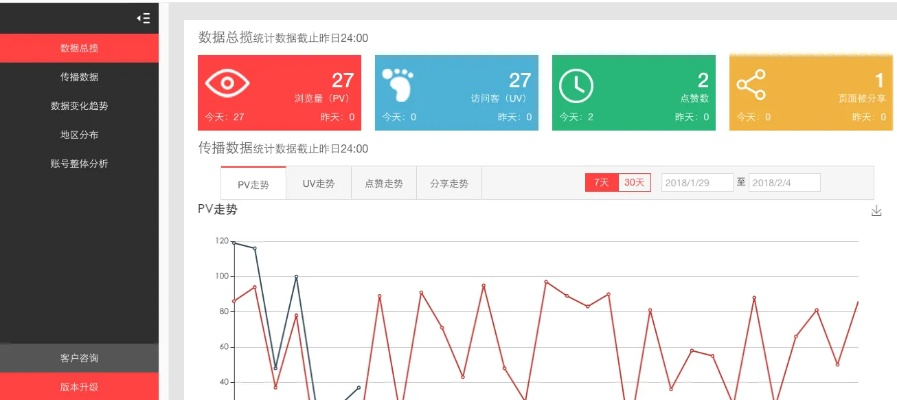Collapse the sidebar with the menu icon

pyautogui.click(x=143, y=18)
